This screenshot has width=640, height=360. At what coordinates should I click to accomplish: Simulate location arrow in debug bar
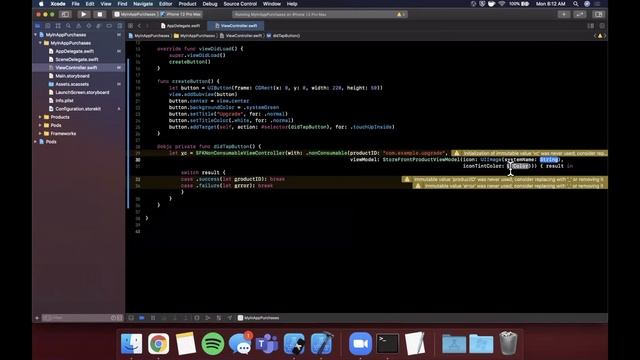coord(230,318)
